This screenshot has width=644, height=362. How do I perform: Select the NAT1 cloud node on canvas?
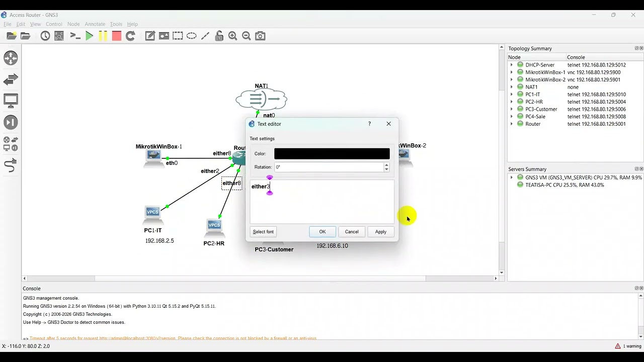(261, 99)
